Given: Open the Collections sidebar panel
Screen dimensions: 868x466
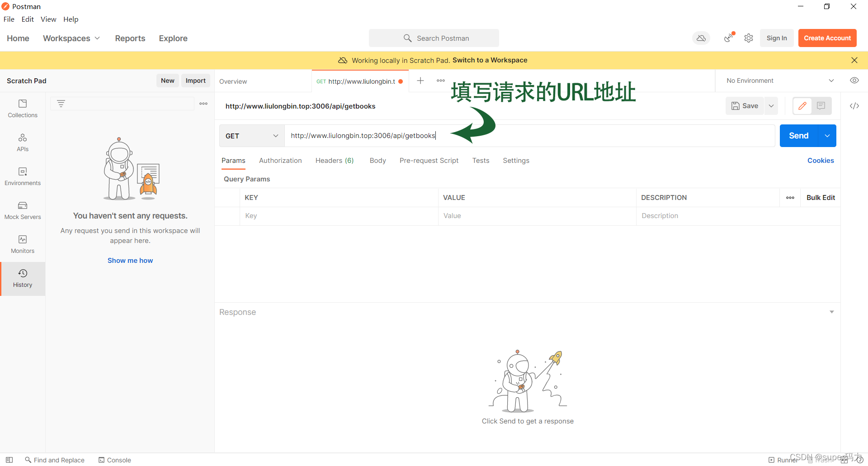Looking at the screenshot, I should click(x=23, y=109).
